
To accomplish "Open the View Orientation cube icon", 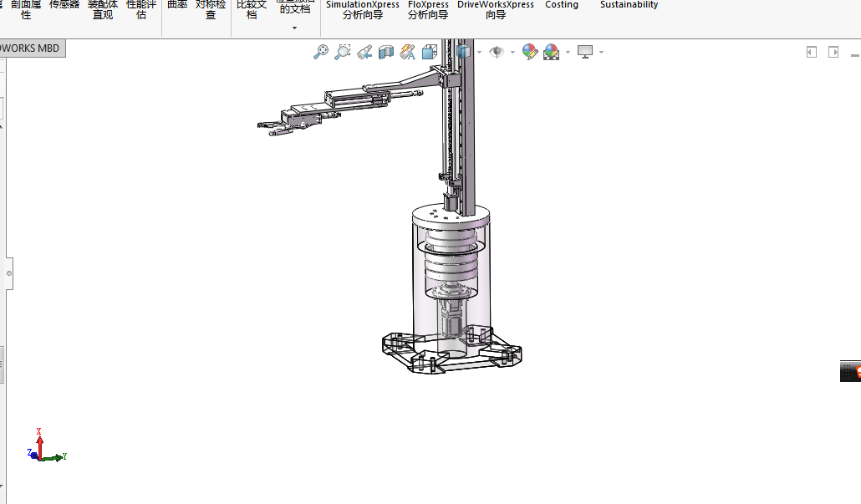I will tap(430, 52).
